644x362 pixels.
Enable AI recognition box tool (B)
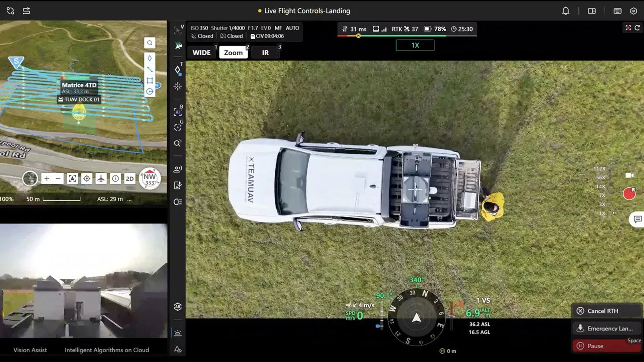click(x=178, y=112)
